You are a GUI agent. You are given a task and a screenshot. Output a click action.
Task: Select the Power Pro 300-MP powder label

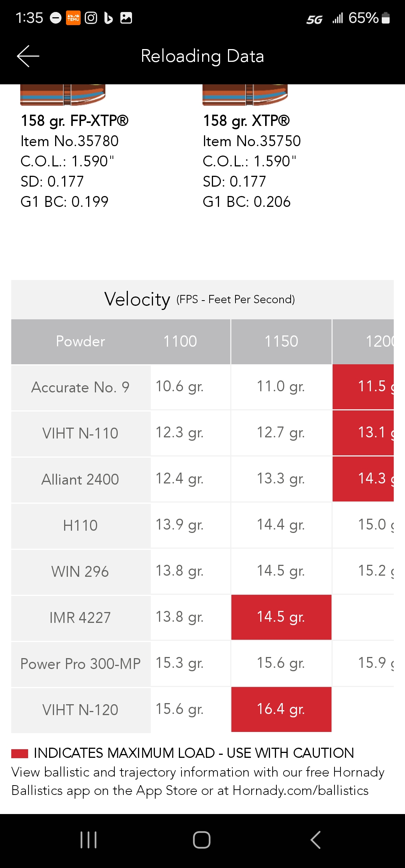pos(81,664)
